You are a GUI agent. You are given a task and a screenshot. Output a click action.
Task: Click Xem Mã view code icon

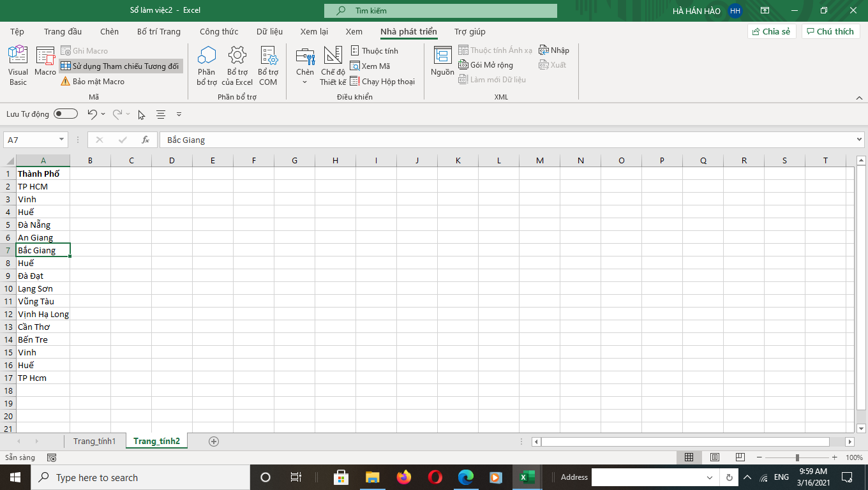[x=370, y=66]
